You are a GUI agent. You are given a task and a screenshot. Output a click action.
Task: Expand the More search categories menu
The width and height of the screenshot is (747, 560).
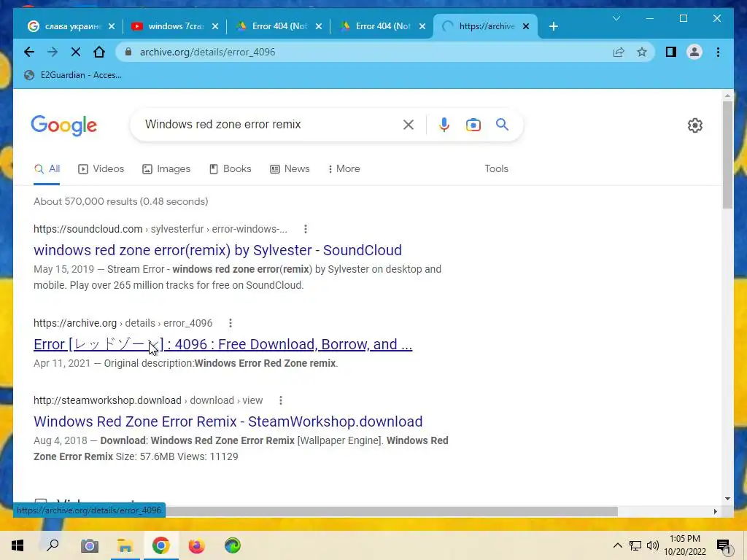[344, 169]
